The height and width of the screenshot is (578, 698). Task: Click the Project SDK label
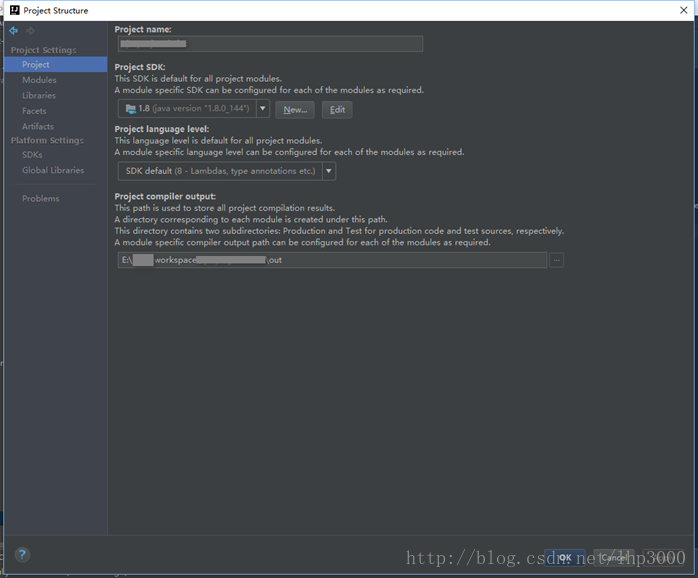click(x=140, y=67)
